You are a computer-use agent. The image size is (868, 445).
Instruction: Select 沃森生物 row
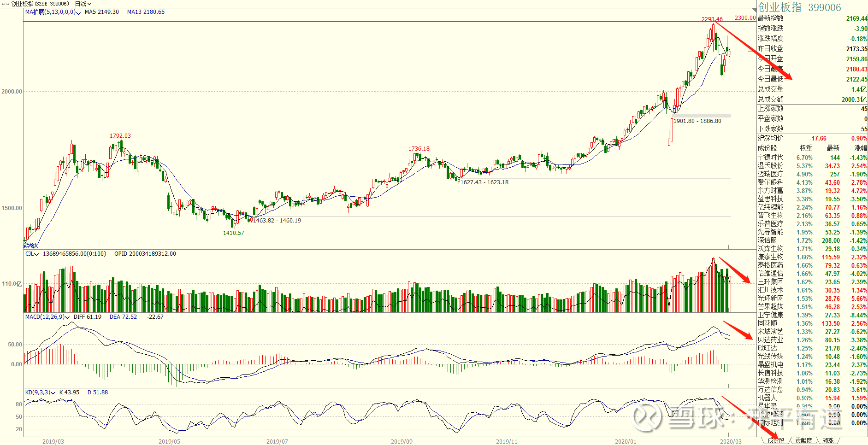(812, 249)
